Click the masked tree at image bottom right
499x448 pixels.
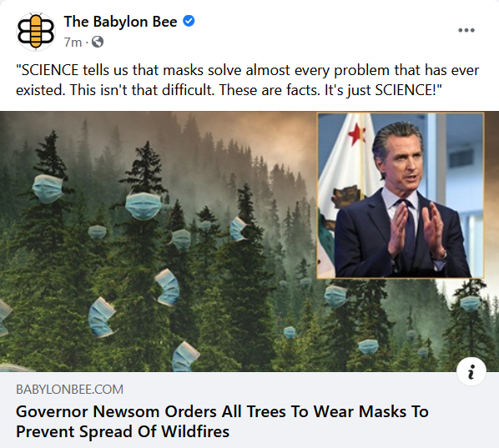pos(471,303)
